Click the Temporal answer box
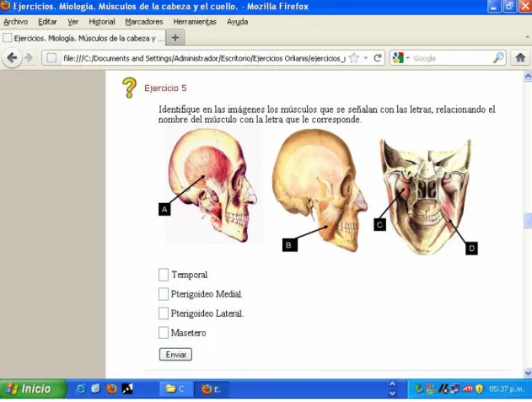This screenshot has height=402, width=532. [164, 275]
